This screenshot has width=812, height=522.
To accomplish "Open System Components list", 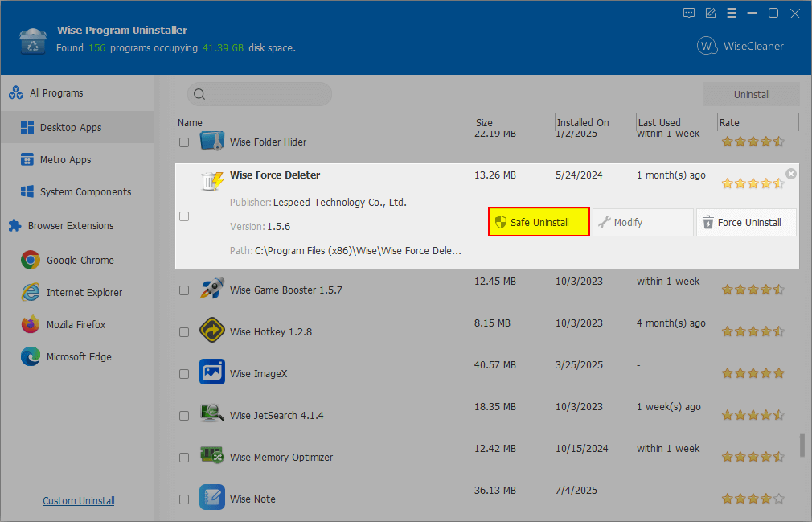I will pos(77,192).
